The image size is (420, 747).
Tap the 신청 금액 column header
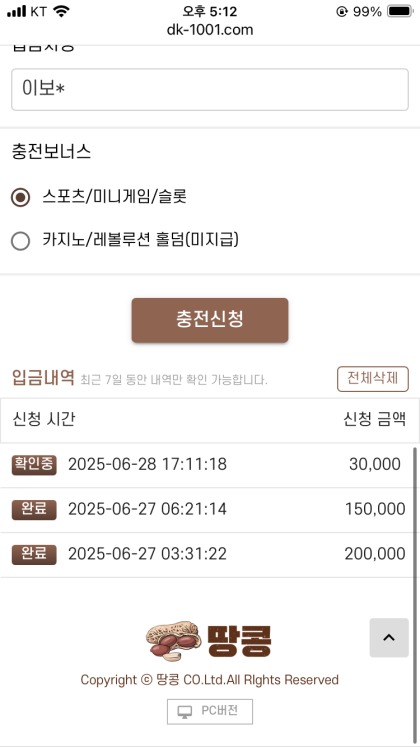click(375, 420)
